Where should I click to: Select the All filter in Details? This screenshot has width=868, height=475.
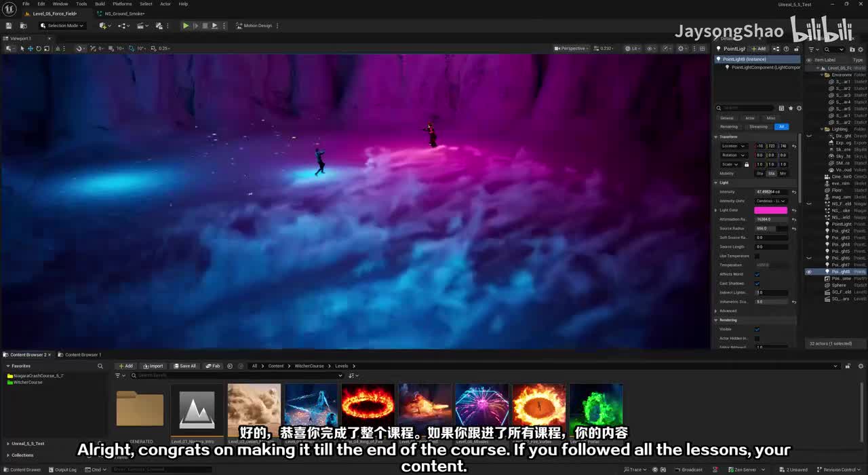781,126
